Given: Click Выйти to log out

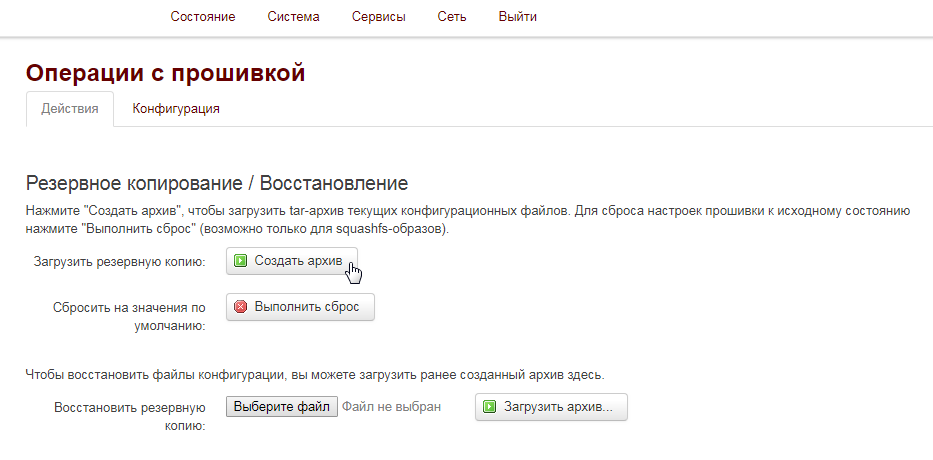Looking at the screenshot, I should (518, 17).
